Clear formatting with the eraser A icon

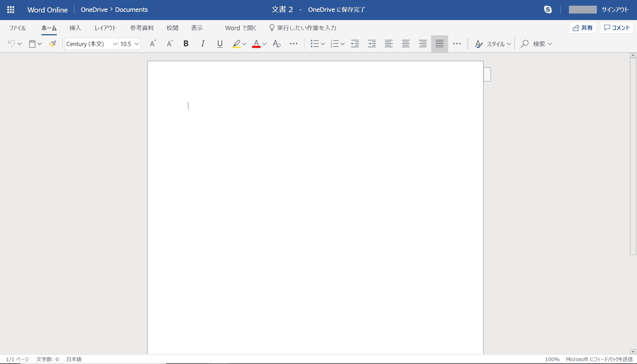click(276, 43)
